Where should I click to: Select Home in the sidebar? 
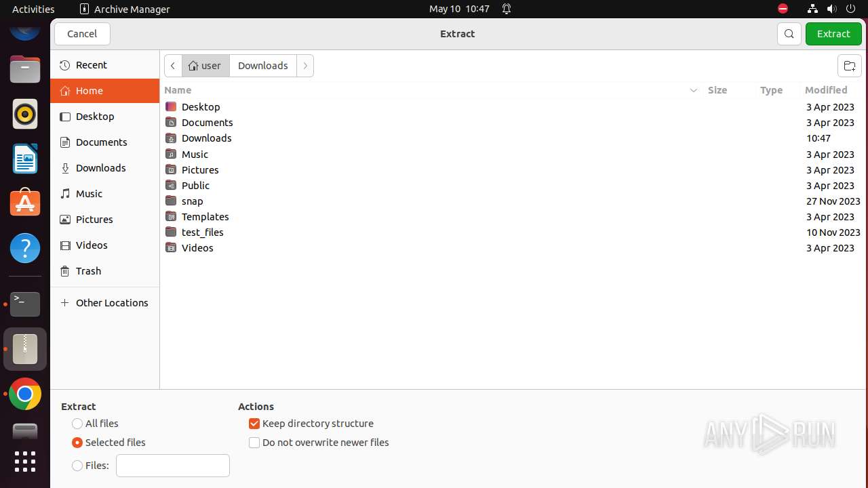pos(104,91)
